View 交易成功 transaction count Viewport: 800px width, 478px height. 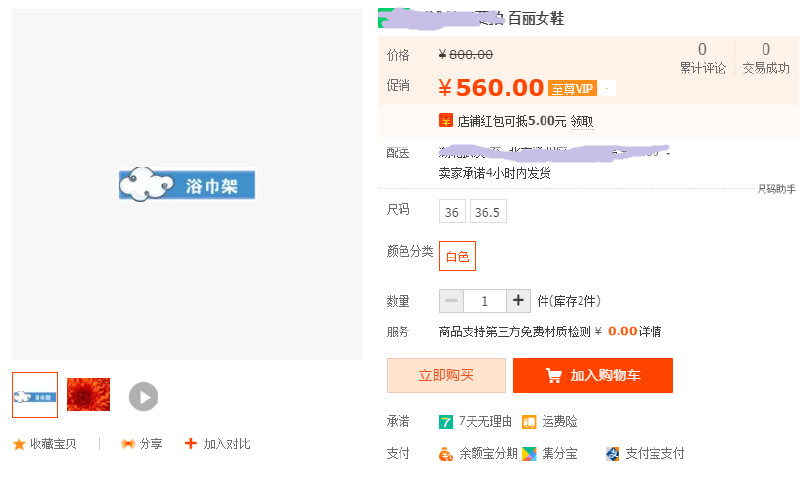(766, 59)
